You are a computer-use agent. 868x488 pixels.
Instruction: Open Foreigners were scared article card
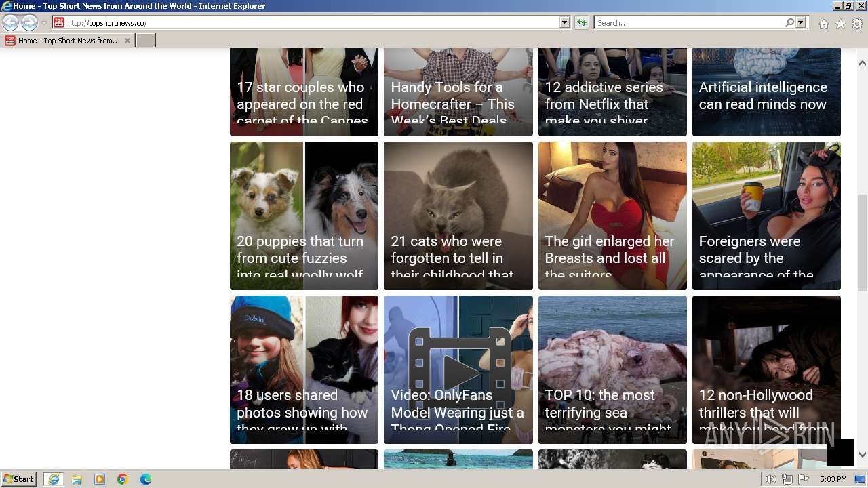click(766, 216)
